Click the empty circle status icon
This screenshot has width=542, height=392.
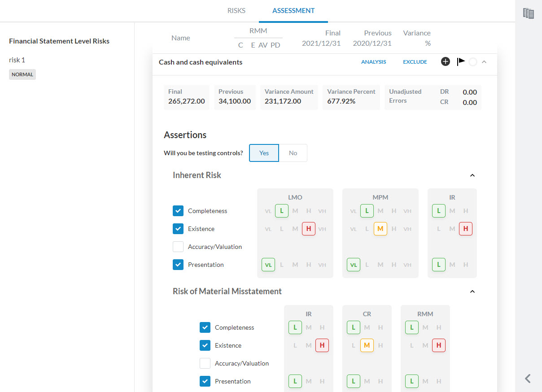472,62
